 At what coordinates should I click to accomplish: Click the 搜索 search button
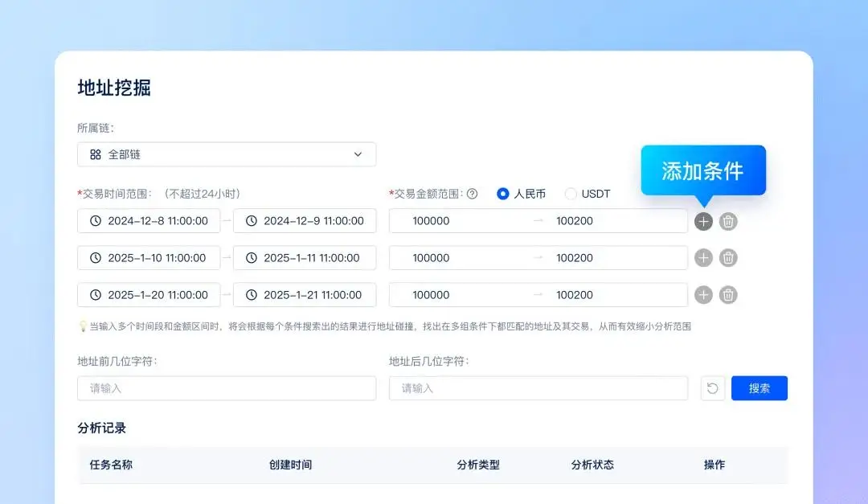click(x=759, y=387)
